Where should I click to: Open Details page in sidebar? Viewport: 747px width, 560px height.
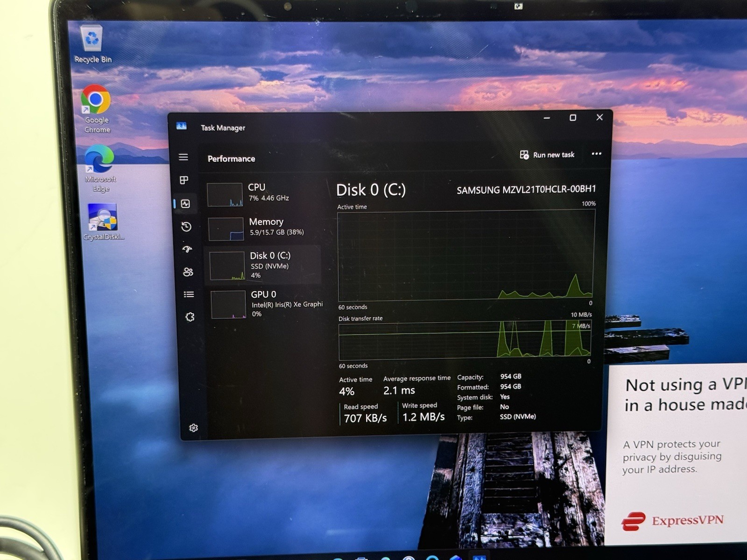(189, 294)
